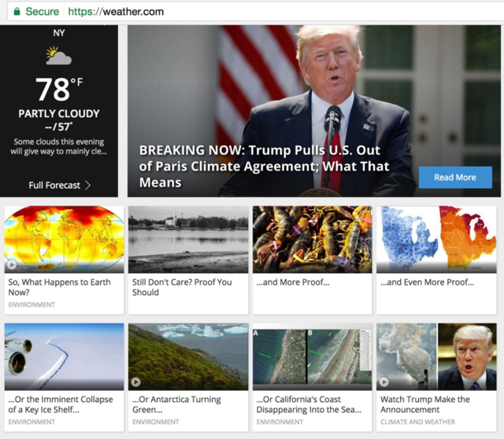504x439 pixels.
Task: Play the Trump announcement video icon
Action: (x=384, y=382)
